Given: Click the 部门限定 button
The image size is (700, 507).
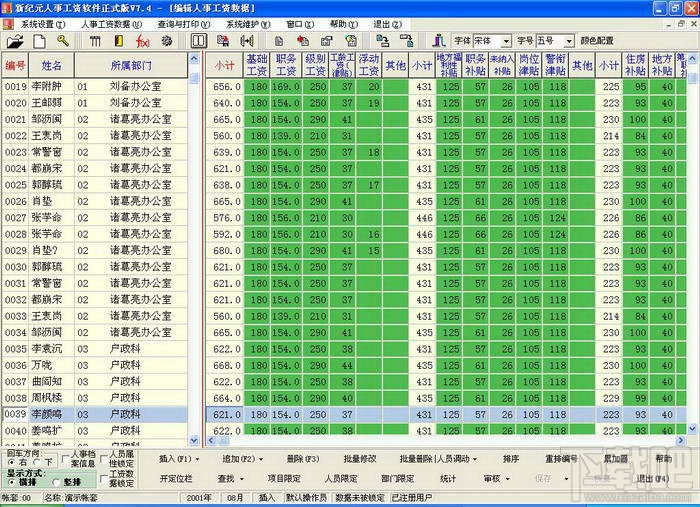Looking at the screenshot, I should 398,479.
